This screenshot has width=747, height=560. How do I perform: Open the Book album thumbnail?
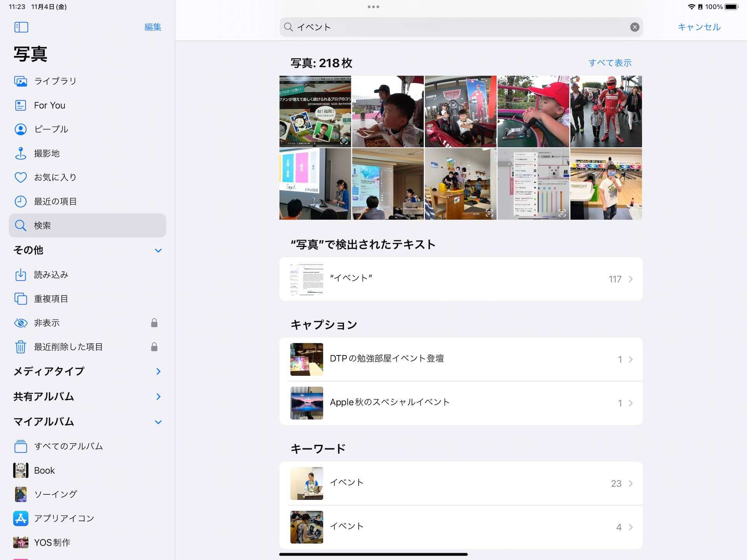point(21,470)
